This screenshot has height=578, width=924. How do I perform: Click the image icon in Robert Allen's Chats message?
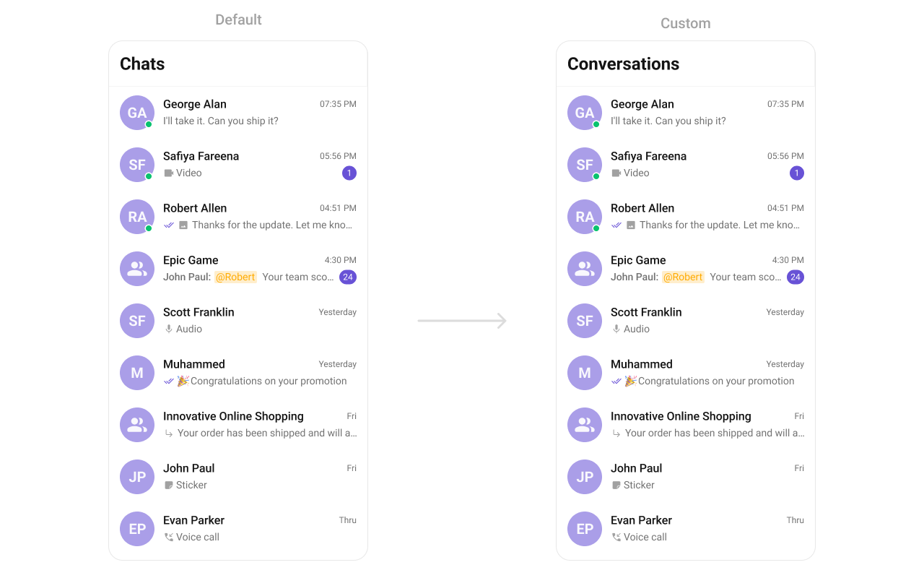coord(183,225)
